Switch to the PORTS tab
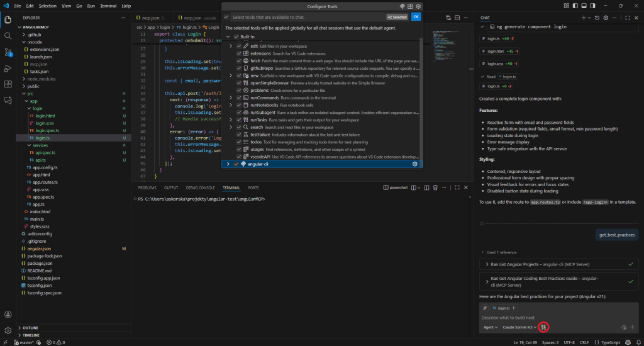Screen dimensions: 644x346 (253, 188)
